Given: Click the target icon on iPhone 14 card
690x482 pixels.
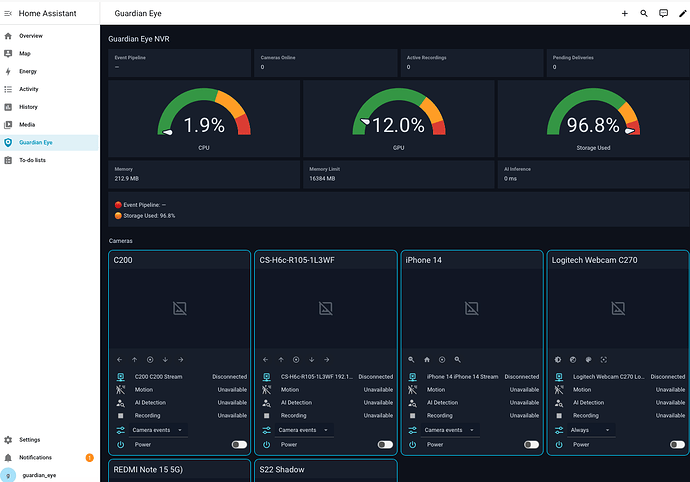Looking at the screenshot, I should pos(442,360).
